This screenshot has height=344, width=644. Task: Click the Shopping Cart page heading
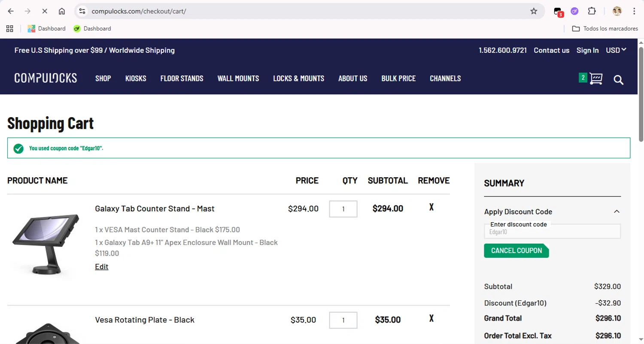tap(50, 124)
